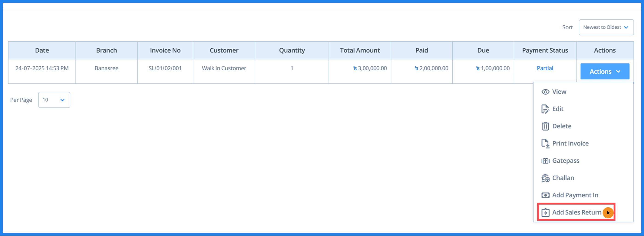Click the Partial payment status link
644x236 pixels.
[545, 68]
